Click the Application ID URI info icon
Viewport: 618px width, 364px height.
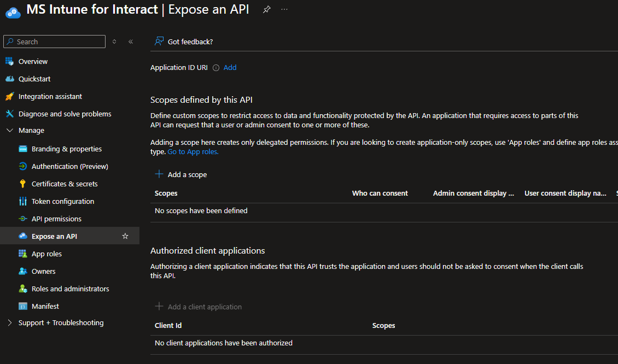point(216,68)
